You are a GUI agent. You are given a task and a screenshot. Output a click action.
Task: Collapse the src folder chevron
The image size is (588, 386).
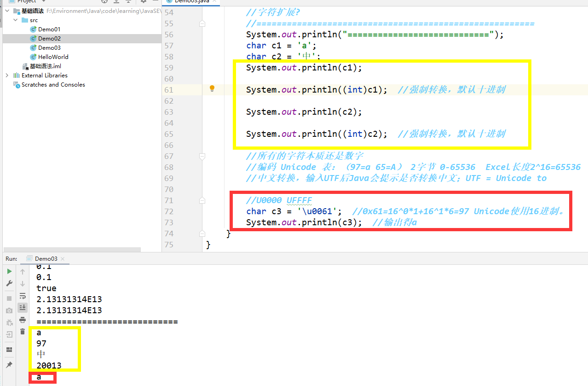coord(15,20)
